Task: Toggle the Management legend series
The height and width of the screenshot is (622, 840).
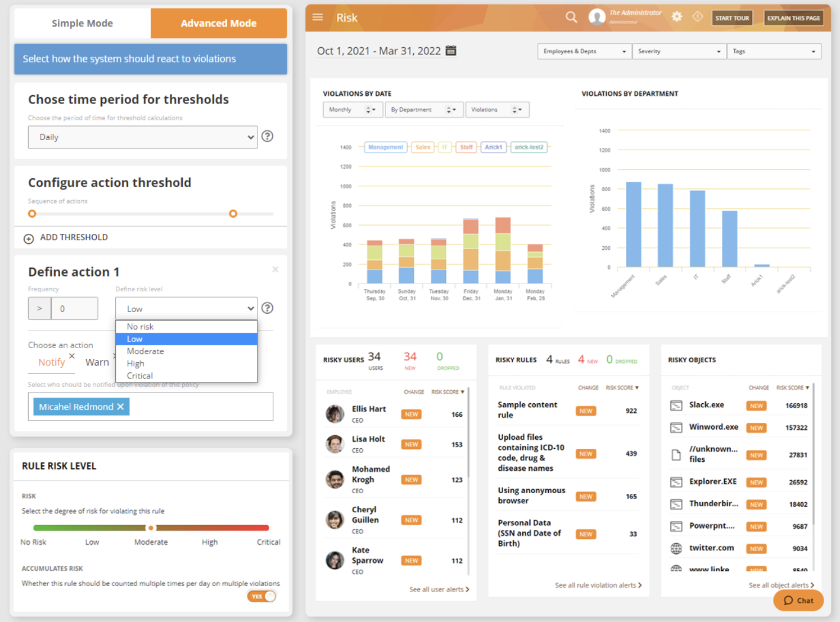Action: (385, 147)
